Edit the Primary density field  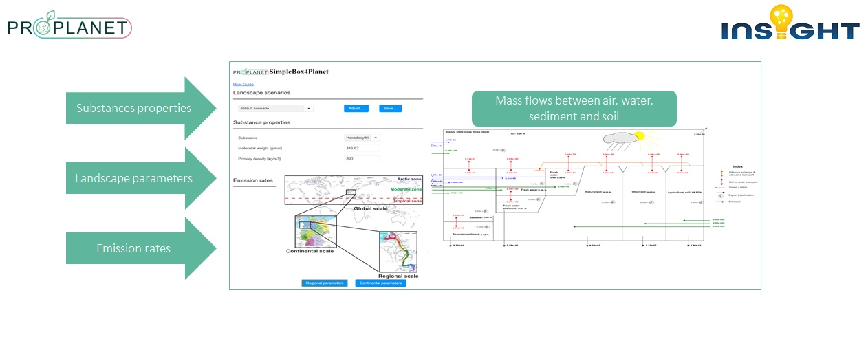tap(361, 159)
